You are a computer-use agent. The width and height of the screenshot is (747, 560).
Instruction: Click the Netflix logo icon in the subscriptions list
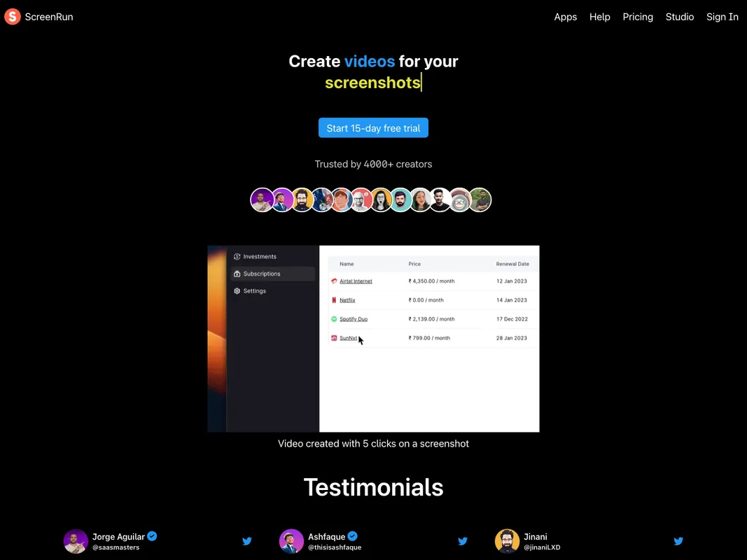point(335,300)
